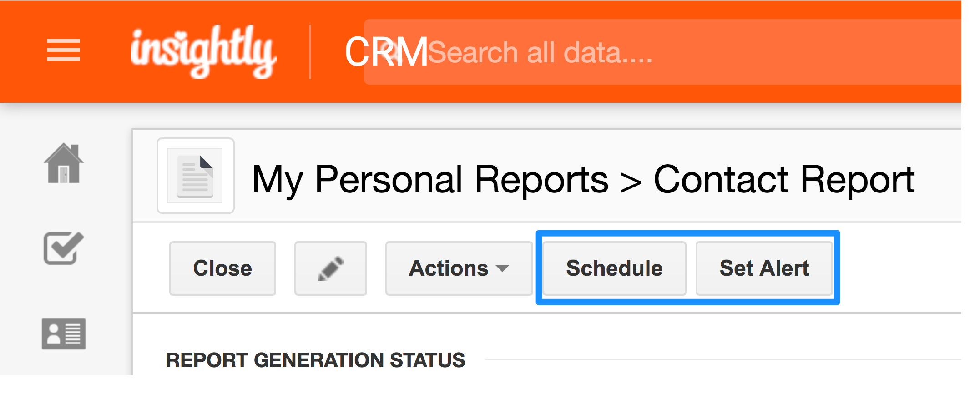Click the CRM product label
Image resolution: width=980 pixels, height=394 pixels.
click(386, 52)
